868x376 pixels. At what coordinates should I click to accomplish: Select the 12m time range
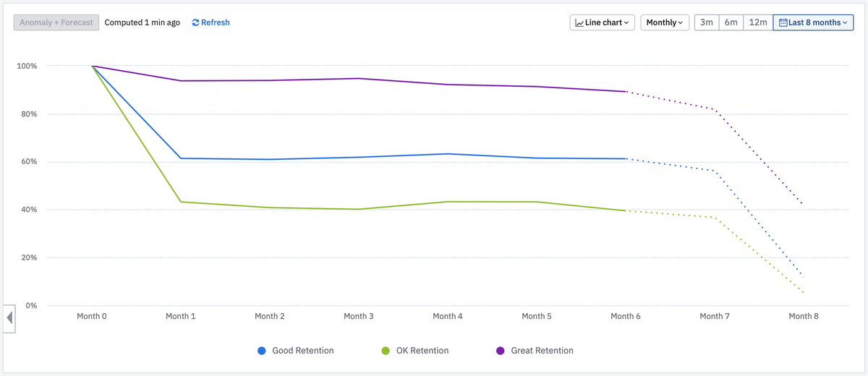(x=758, y=22)
